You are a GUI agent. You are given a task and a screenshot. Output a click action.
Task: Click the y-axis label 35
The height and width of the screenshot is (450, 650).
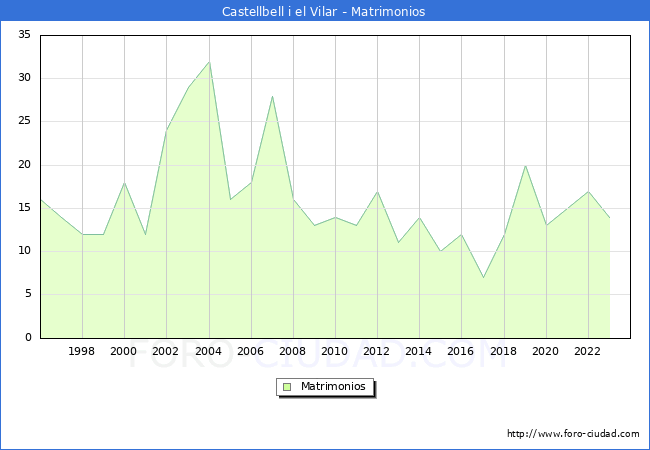(x=25, y=34)
